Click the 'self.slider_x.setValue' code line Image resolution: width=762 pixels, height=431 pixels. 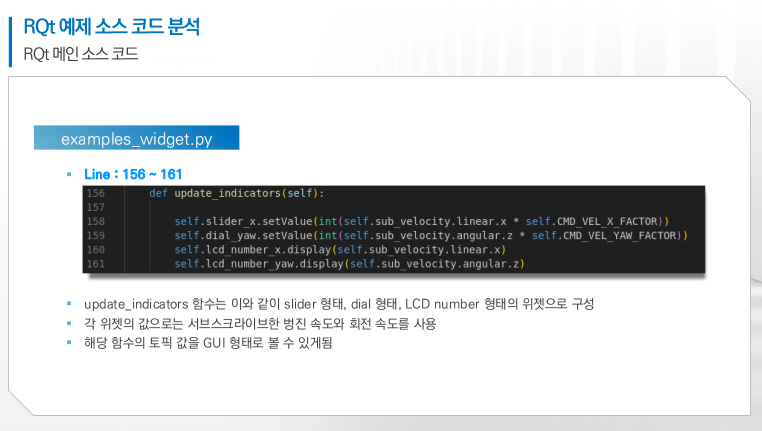click(x=422, y=222)
